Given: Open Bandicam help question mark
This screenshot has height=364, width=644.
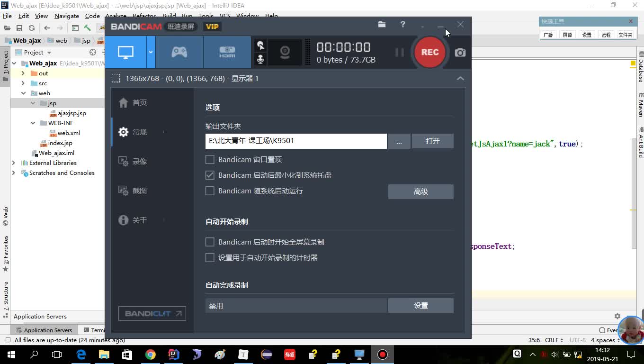Looking at the screenshot, I should pyautogui.click(x=402, y=24).
